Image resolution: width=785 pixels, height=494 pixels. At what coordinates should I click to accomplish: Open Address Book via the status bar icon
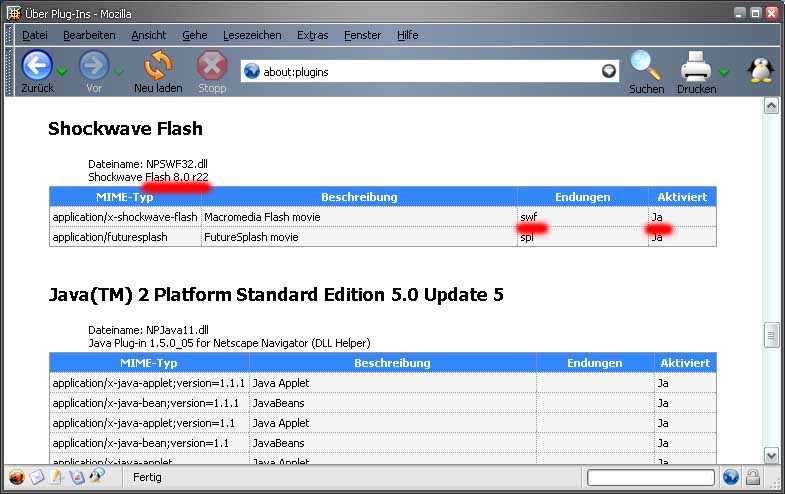click(x=77, y=476)
